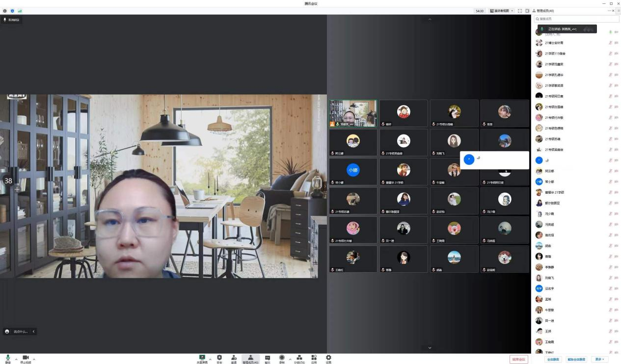Start screen sharing from bottom toolbar
Viewport: 621px width, 364px height.
202,359
